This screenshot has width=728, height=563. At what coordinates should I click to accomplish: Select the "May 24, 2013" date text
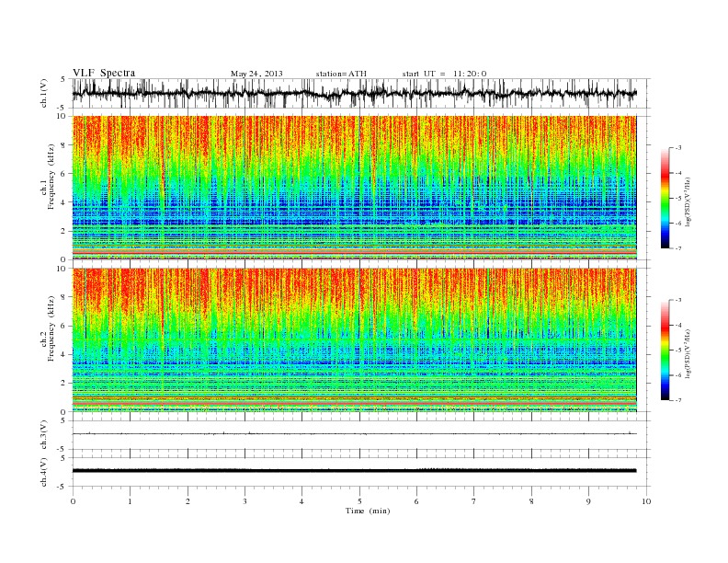click(256, 74)
